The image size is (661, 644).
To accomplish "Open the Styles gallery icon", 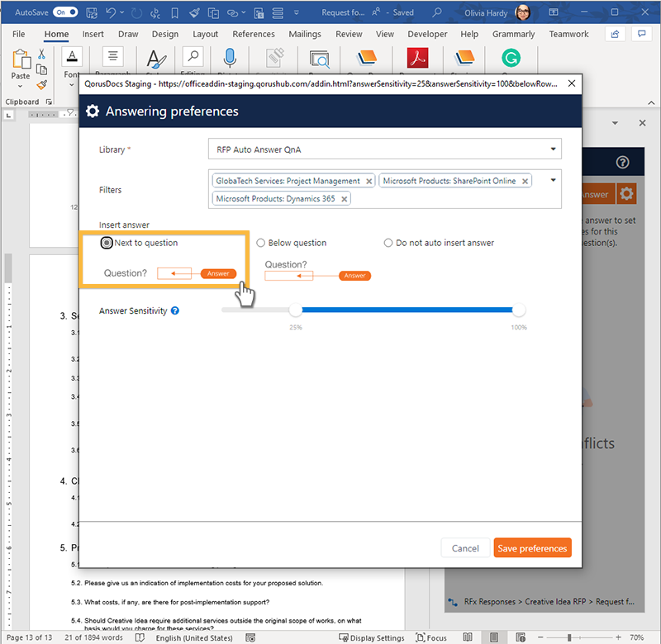I will pyautogui.click(x=156, y=59).
